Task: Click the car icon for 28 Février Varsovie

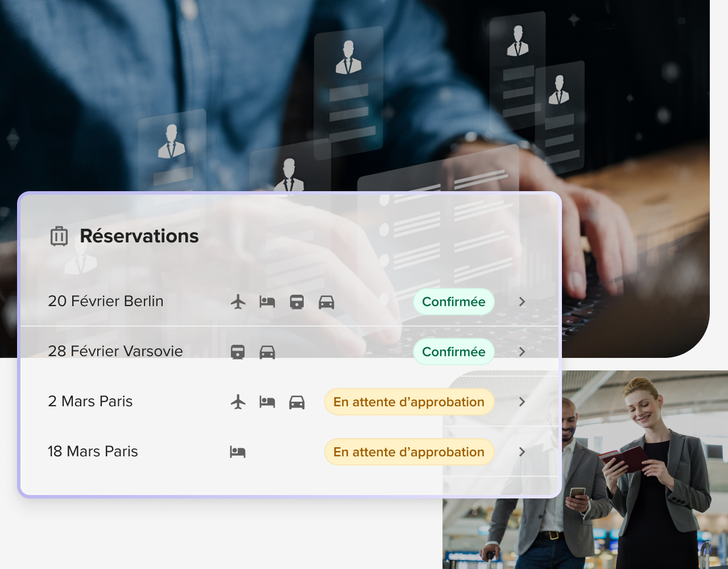Action: (x=267, y=352)
